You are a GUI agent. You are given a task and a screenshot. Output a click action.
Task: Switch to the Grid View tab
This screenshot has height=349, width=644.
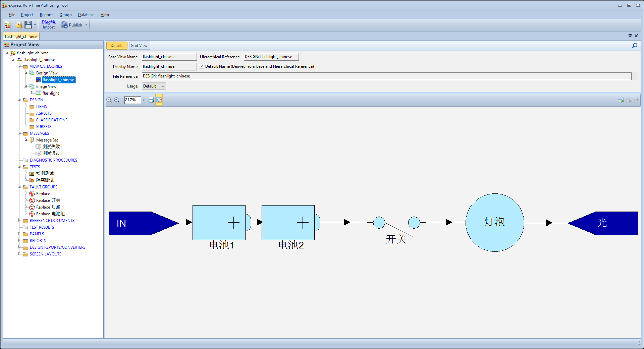[139, 46]
